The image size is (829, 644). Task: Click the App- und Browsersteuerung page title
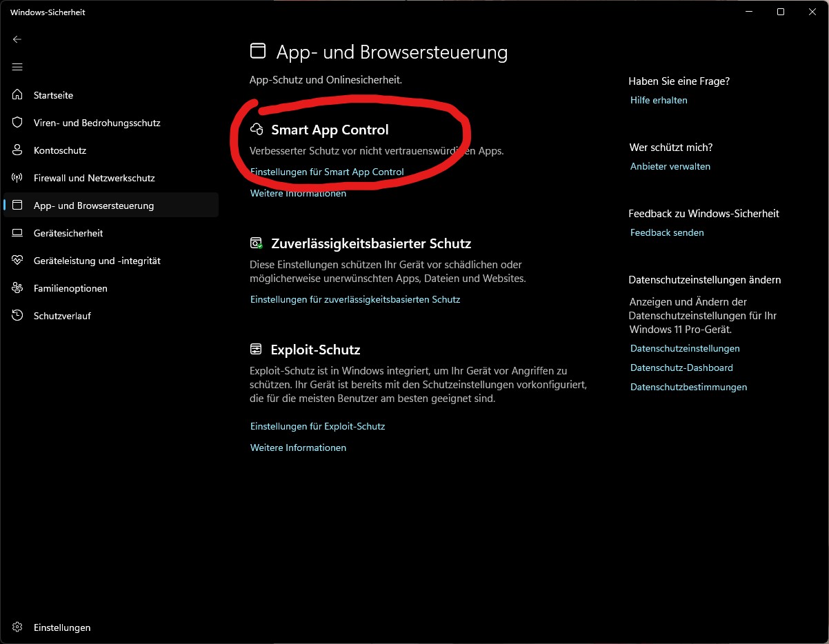pyautogui.click(x=392, y=52)
